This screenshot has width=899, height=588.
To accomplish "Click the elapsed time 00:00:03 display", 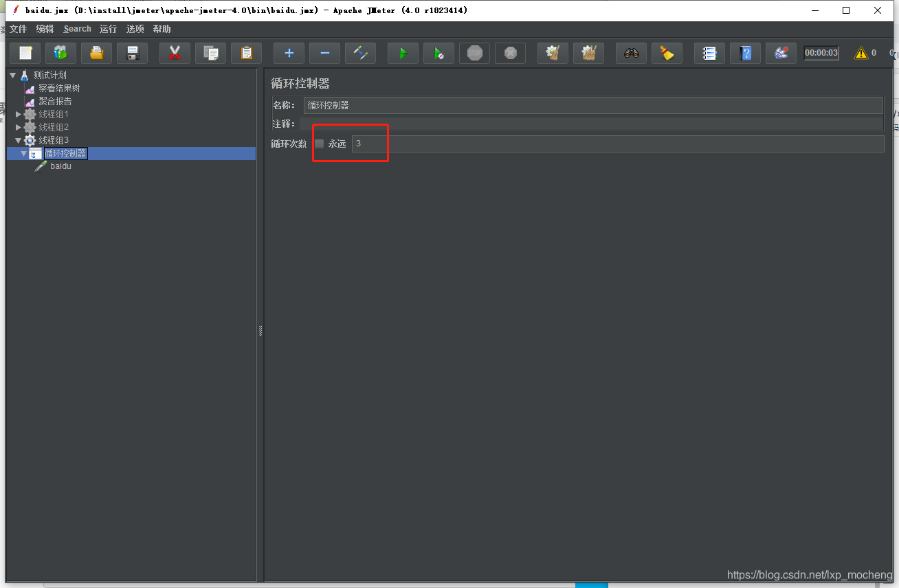I will pos(821,53).
